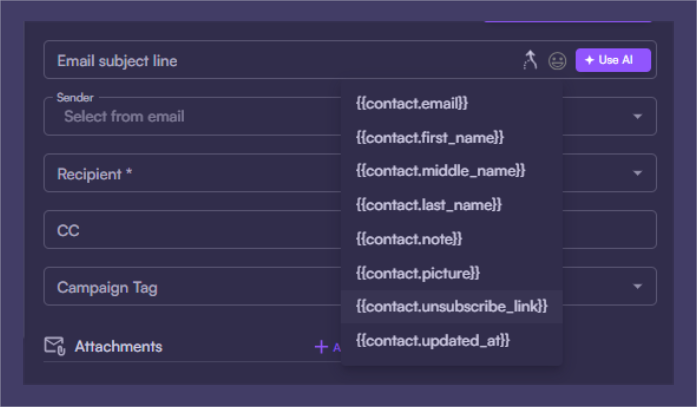Click the Select from email sender field
The image size is (697, 407).
point(190,117)
